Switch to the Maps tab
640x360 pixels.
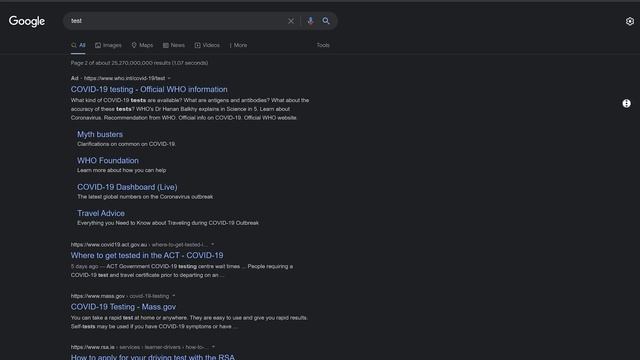(142, 45)
